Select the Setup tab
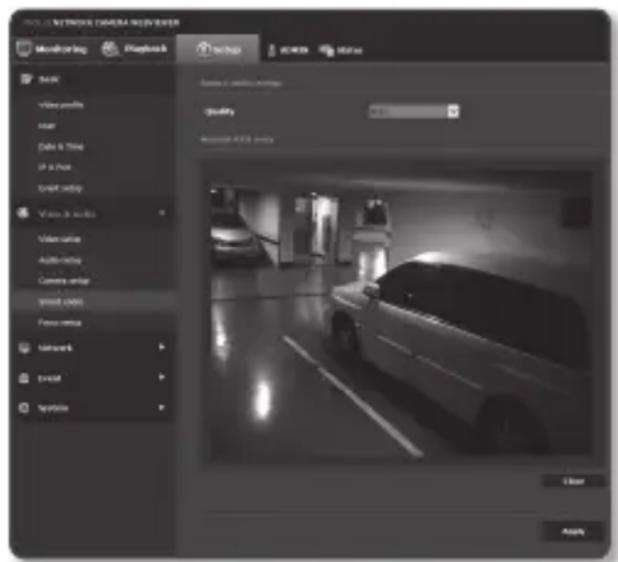Viewport: 618px width, 562px height. (218, 49)
